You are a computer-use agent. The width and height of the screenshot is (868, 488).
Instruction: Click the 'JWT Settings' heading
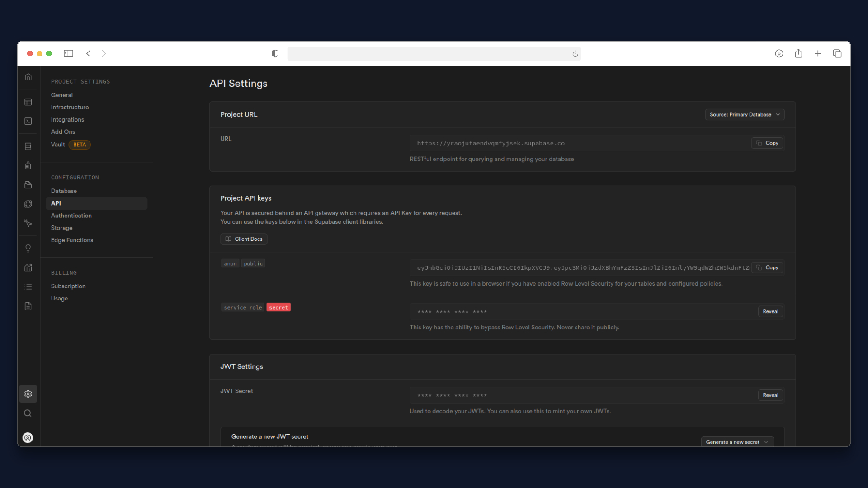pyautogui.click(x=241, y=366)
